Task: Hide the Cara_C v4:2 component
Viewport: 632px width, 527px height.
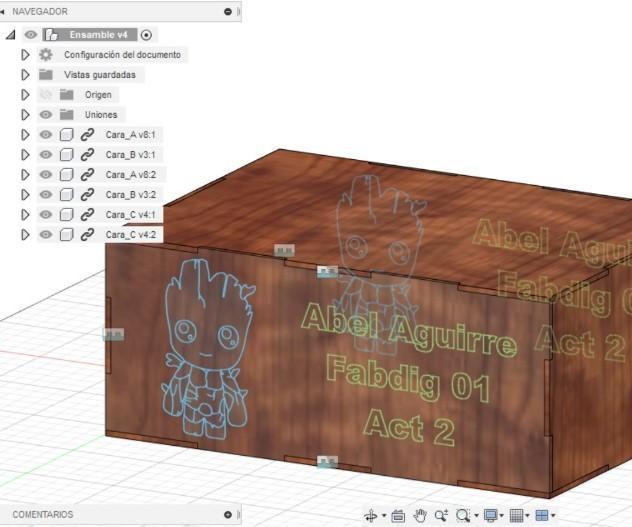Action: (x=46, y=235)
